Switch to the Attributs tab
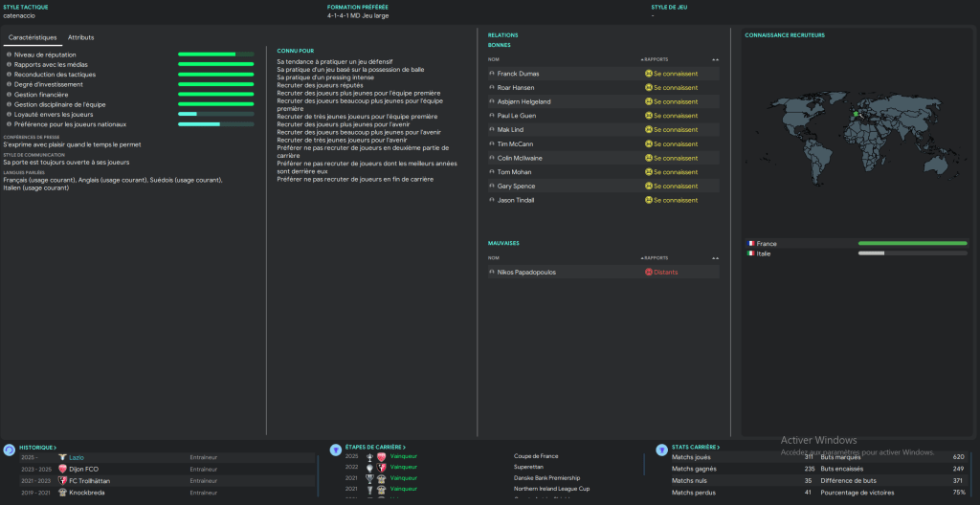Image resolution: width=980 pixels, height=505 pixels. click(81, 37)
